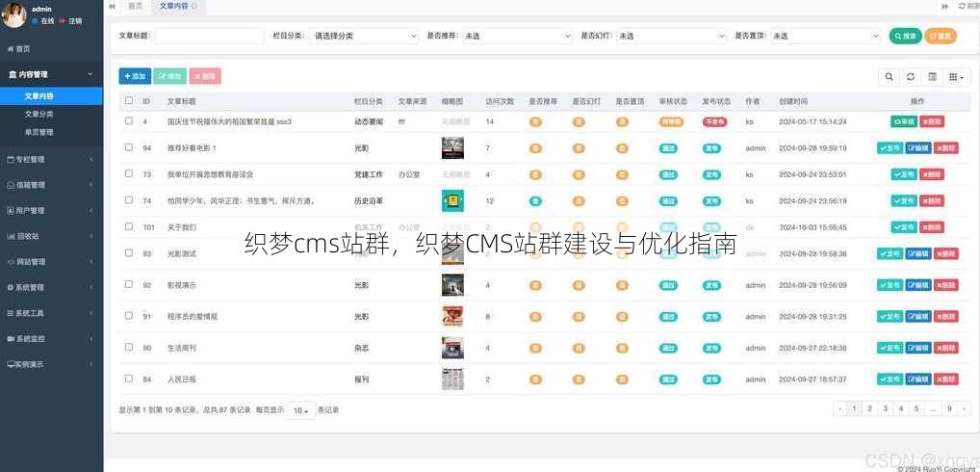Delete the 我单位开展思想教育座谈会 article
Image resolution: width=980 pixels, height=472 pixels.
pos(932,174)
